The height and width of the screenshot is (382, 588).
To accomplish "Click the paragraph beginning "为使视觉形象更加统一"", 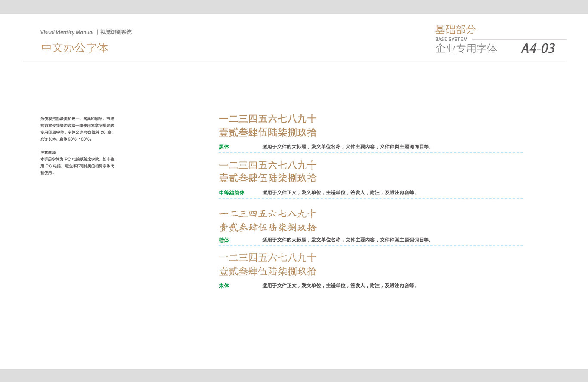I will (x=77, y=129).
